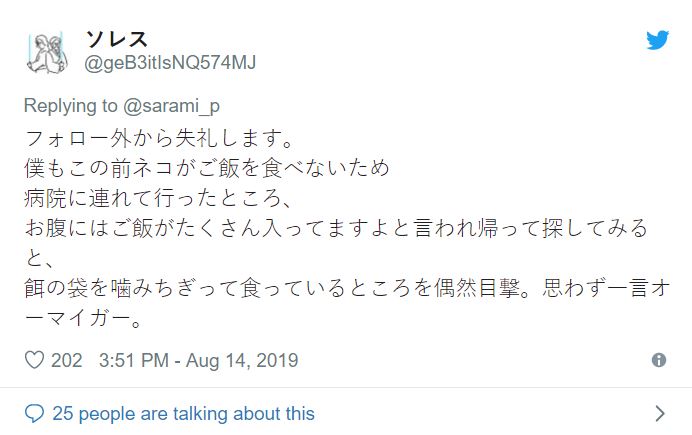Click the short line と、
This screenshot has width=692, height=435.
(x=41, y=259)
